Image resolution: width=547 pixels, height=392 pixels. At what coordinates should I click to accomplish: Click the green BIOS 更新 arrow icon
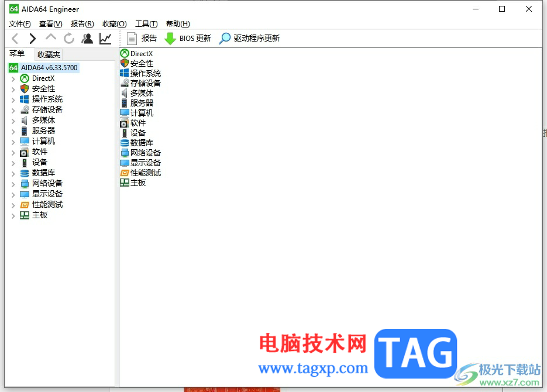[x=170, y=39]
